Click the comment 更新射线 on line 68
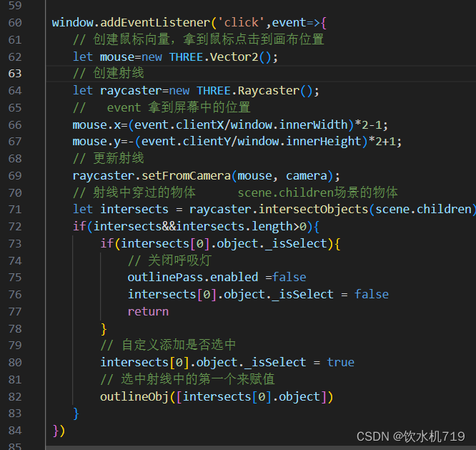 tap(109, 158)
